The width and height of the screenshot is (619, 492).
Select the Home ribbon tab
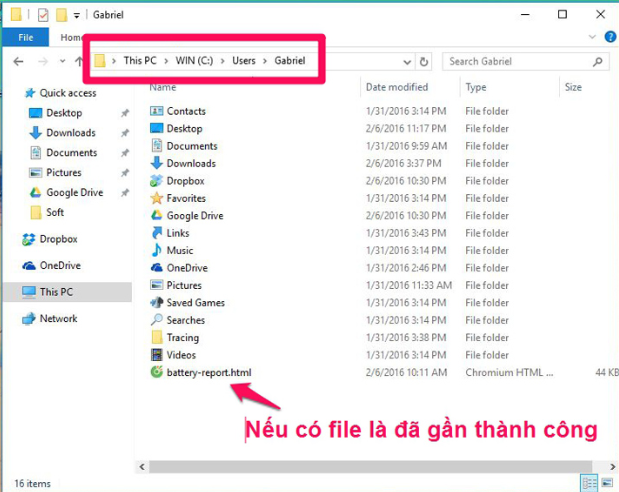[70, 37]
